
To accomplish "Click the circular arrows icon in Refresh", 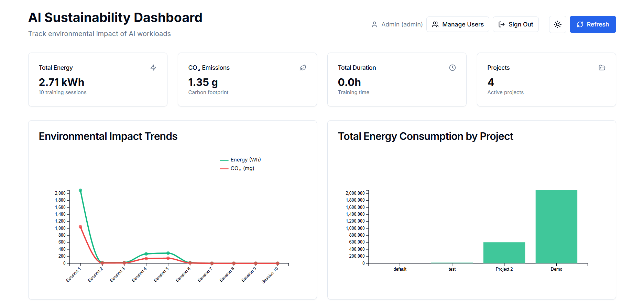I will (580, 24).
